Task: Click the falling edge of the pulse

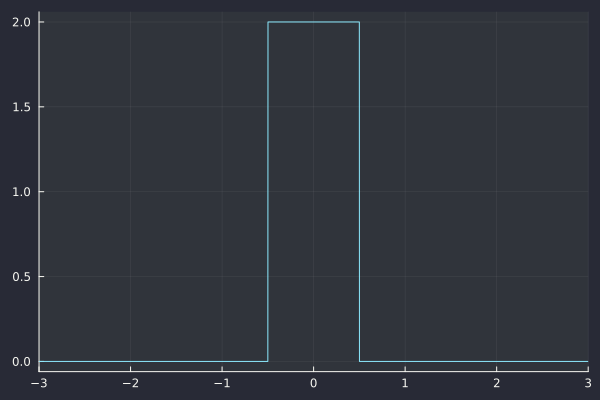Action: [359, 191]
